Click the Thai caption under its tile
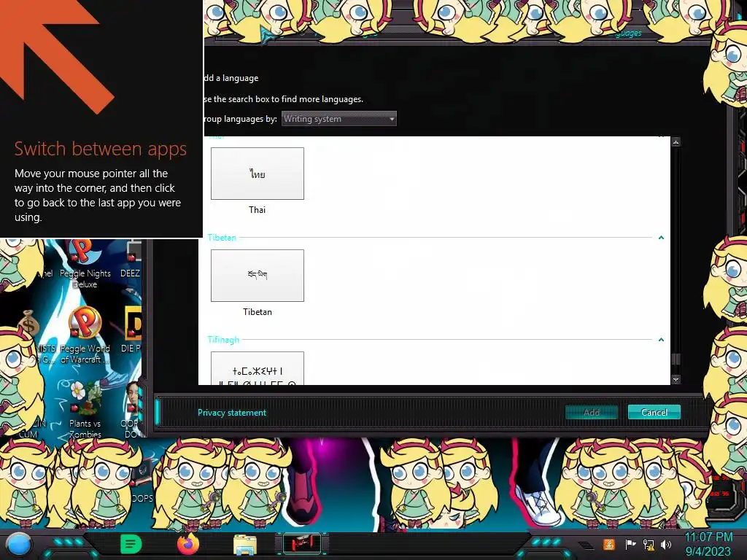 (257, 209)
